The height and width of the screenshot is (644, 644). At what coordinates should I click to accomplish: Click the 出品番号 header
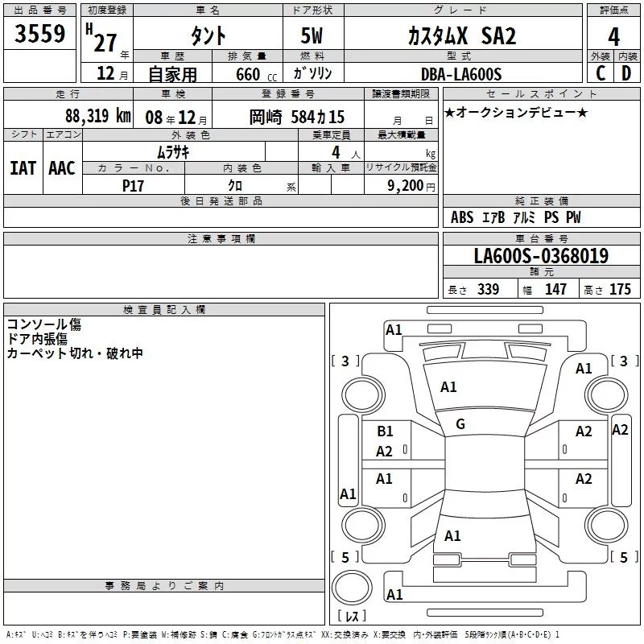(39, 10)
